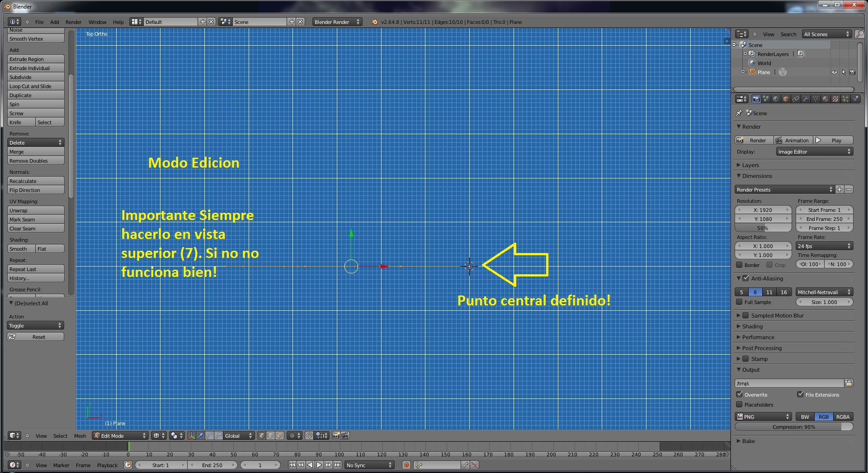
Task: Toggle Plane renderability camera icon in outliner
Action: (853, 72)
